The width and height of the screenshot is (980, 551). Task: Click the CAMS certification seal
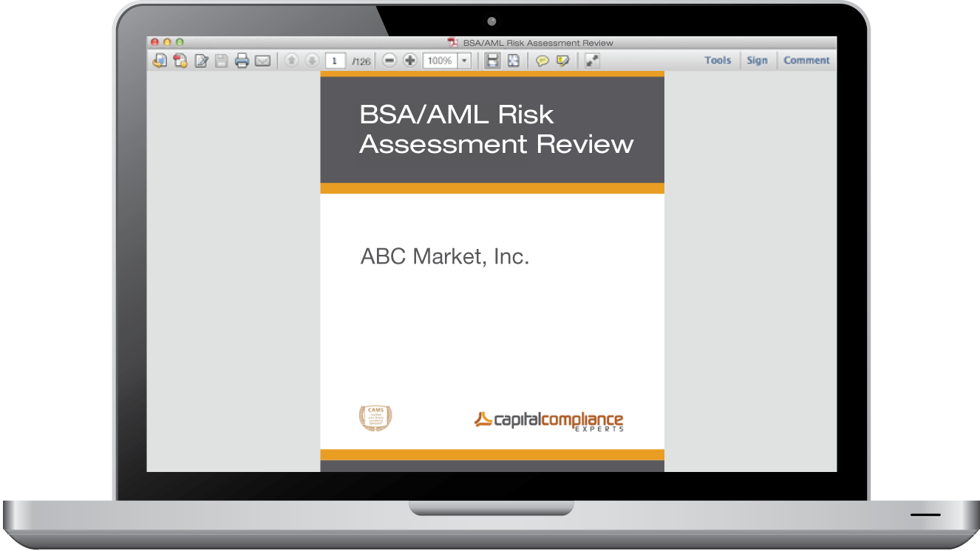point(375,418)
